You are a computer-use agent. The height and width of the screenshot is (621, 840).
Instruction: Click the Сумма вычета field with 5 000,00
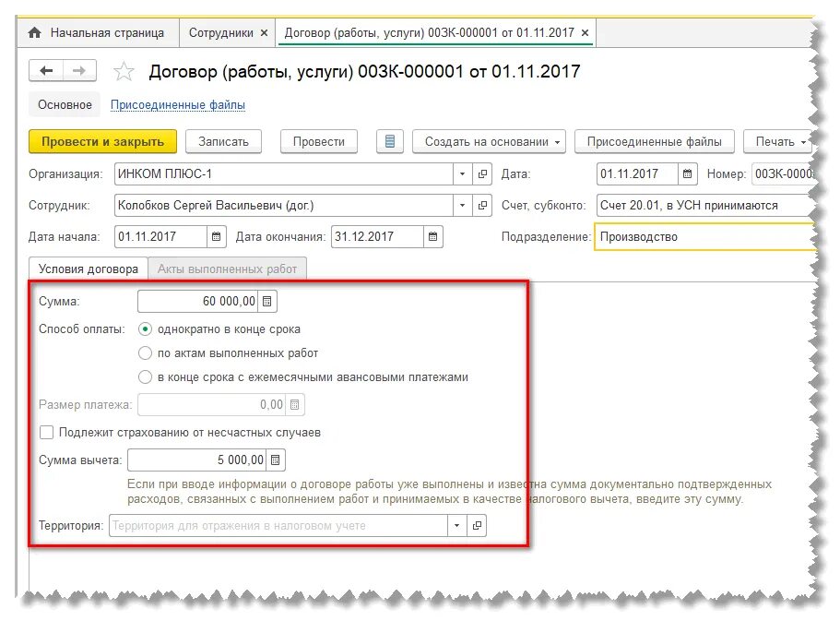click(196, 460)
